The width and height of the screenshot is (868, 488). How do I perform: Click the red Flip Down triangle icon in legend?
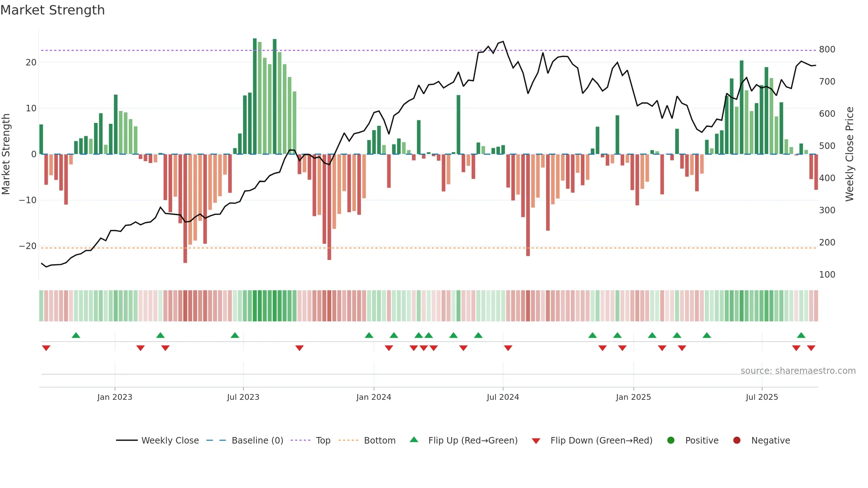click(536, 441)
